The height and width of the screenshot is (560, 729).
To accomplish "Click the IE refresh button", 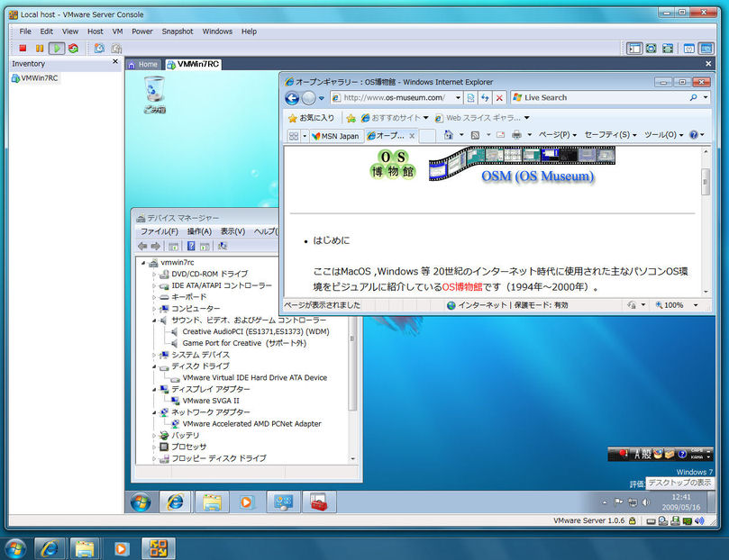I will coord(485,97).
